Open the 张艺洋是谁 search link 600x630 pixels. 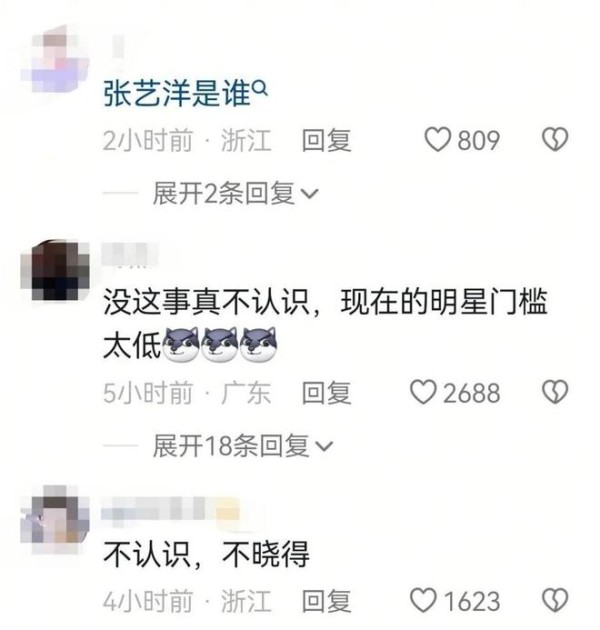(x=177, y=93)
